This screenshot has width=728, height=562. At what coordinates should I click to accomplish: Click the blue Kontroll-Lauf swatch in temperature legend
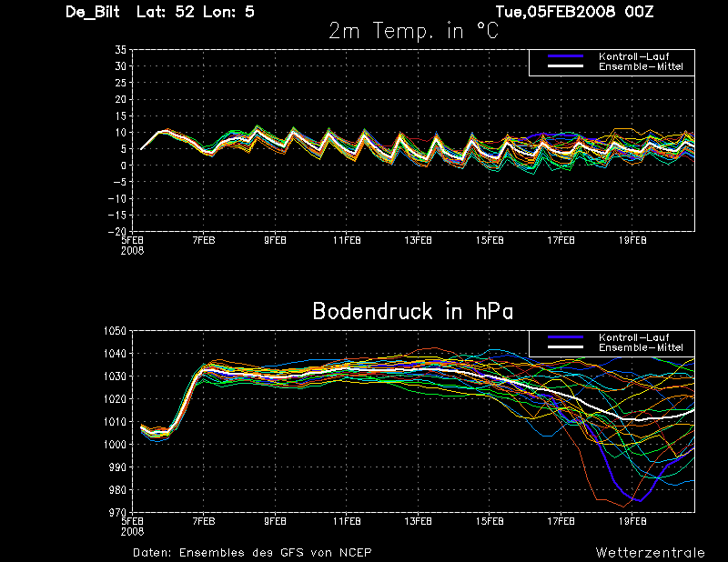coord(565,56)
